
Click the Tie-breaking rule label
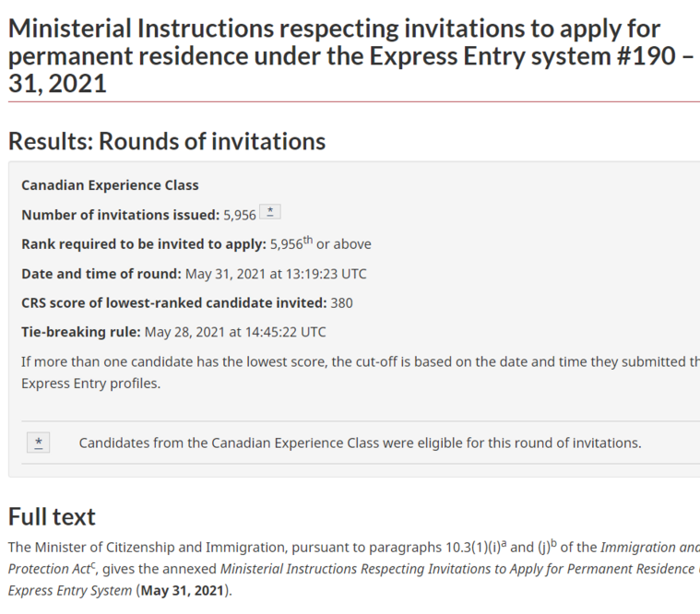click(x=81, y=332)
